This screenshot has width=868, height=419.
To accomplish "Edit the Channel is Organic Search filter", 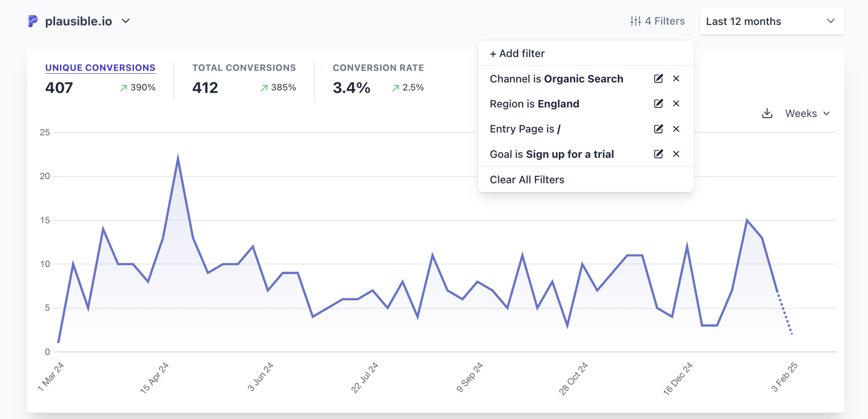I will 658,79.
